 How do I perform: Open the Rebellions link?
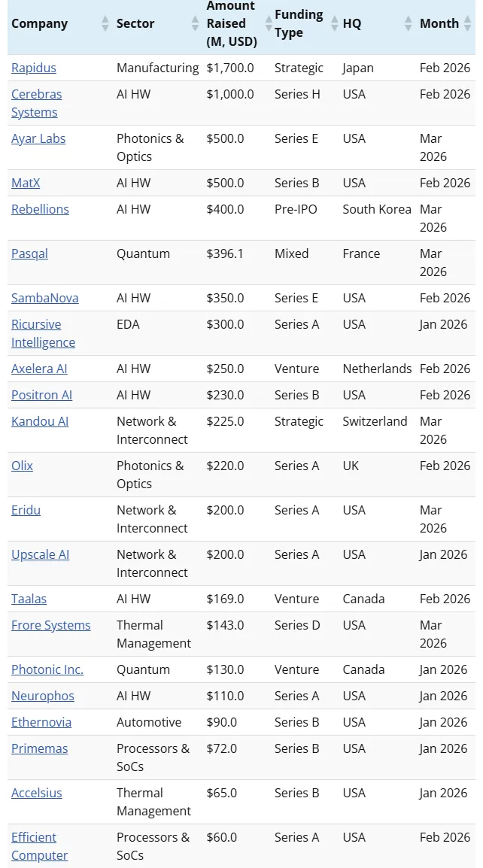coord(40,209)
